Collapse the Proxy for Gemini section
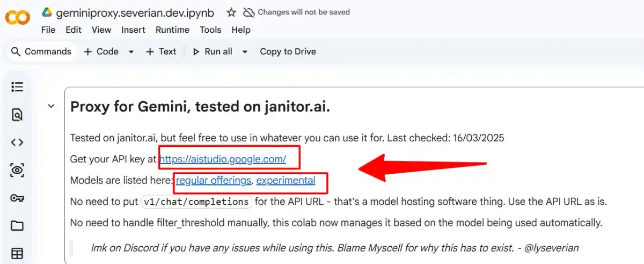This screenshot has height=264, width=644. [x=52, y=106]
